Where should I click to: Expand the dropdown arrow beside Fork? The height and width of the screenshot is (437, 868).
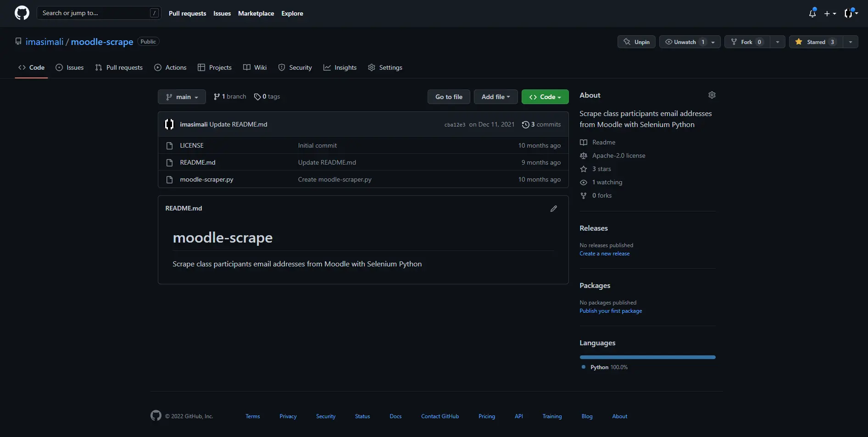(x=777, y=42)
